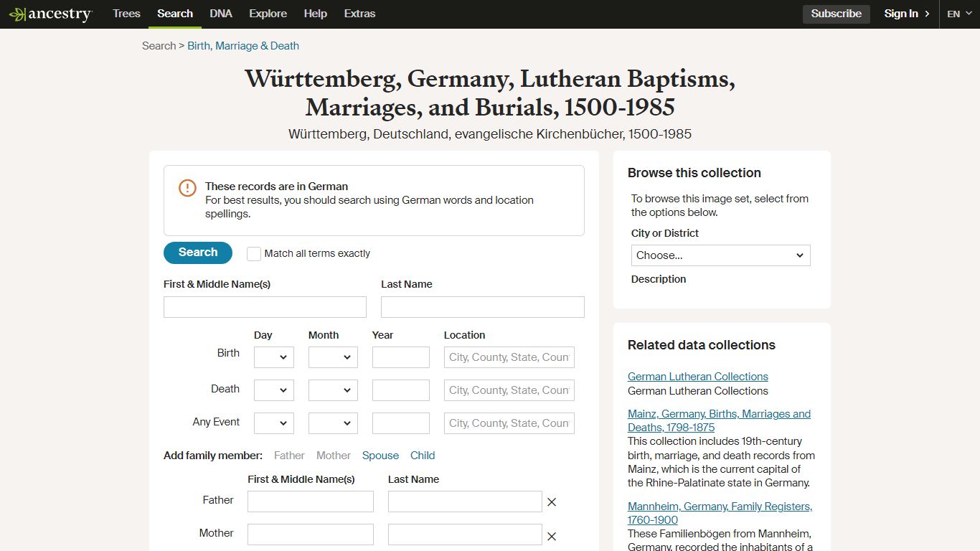Click the Ancestry logo
Image resolution: width=980 pixels, height=551 pixels.
(50, 14)
